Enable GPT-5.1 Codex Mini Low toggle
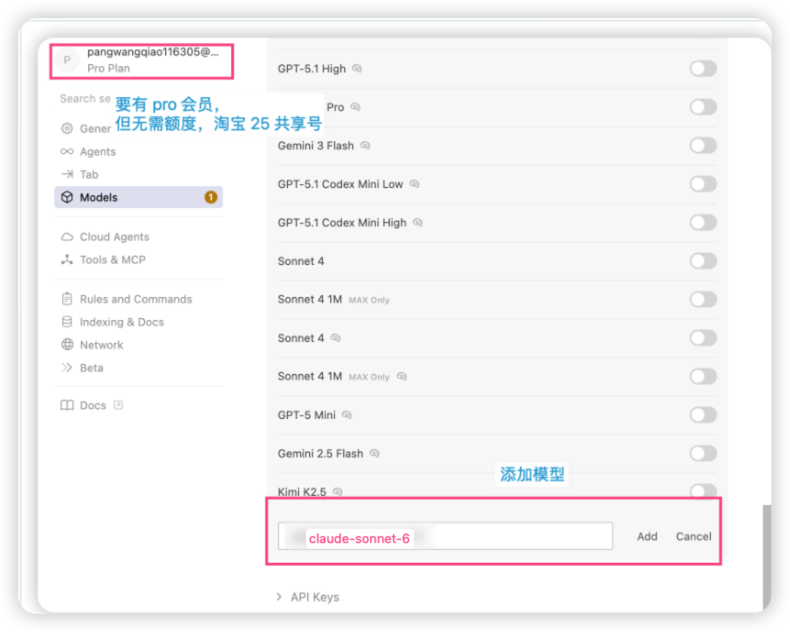This screenshot has width=790, height=632. point(703,184)
